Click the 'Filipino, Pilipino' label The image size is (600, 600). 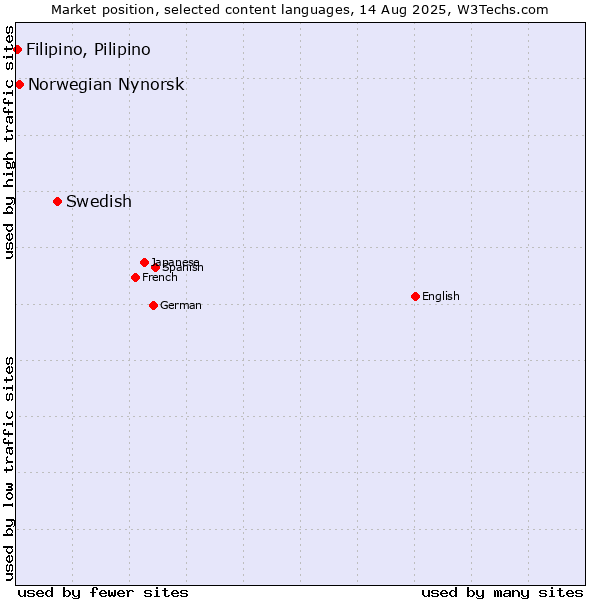(x=88, y=50)
